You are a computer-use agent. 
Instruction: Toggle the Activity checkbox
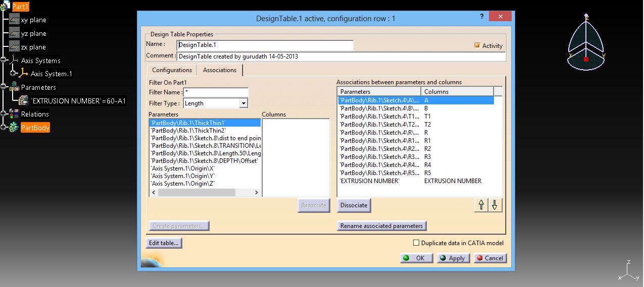coord(476,45)
